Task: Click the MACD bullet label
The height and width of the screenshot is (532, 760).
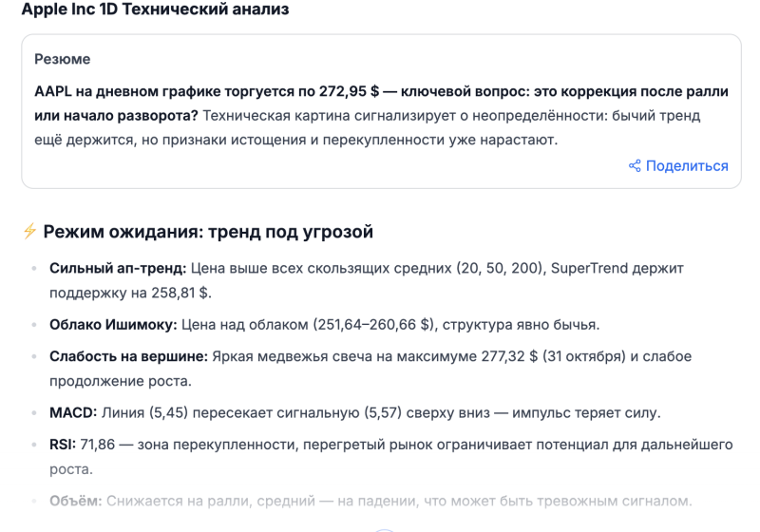Action: pos(73,413)
